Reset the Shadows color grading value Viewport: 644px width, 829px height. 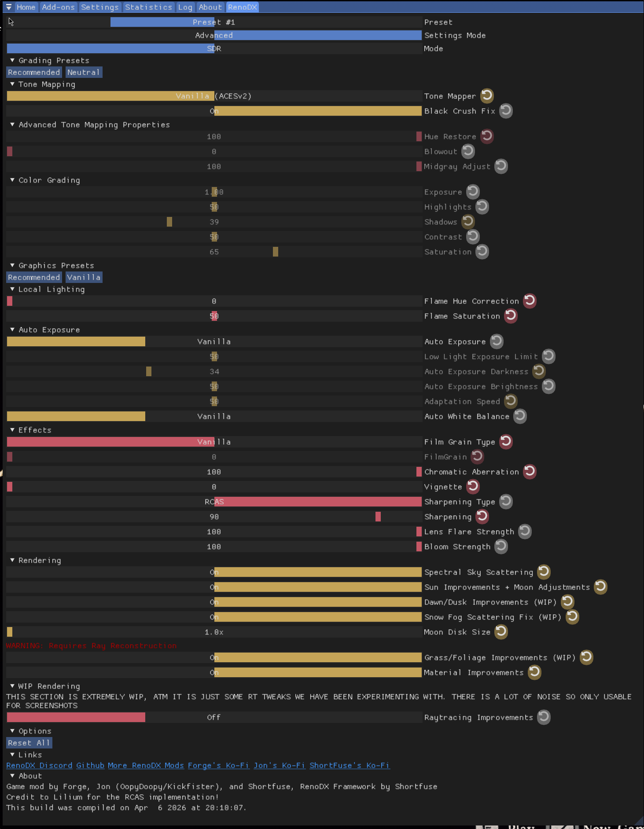tap(468, 221)
